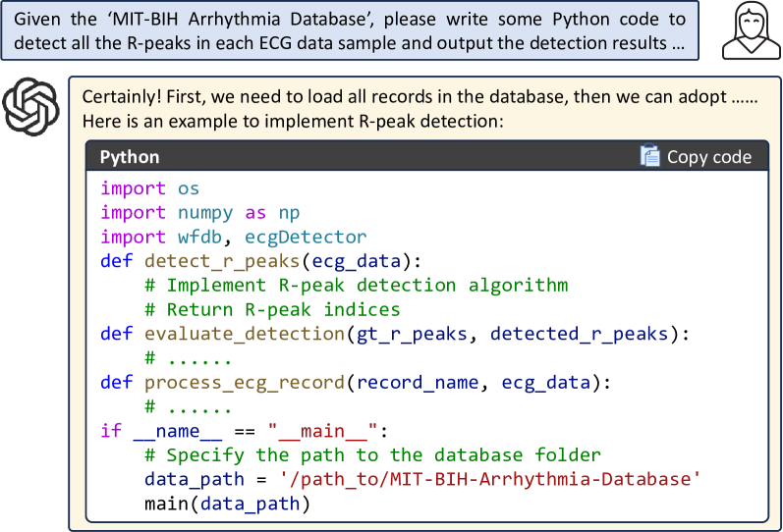783x532 pixels.
Task: Click the 'Implement R-peak detection algorithm' comment
Action: click(356, 286)
